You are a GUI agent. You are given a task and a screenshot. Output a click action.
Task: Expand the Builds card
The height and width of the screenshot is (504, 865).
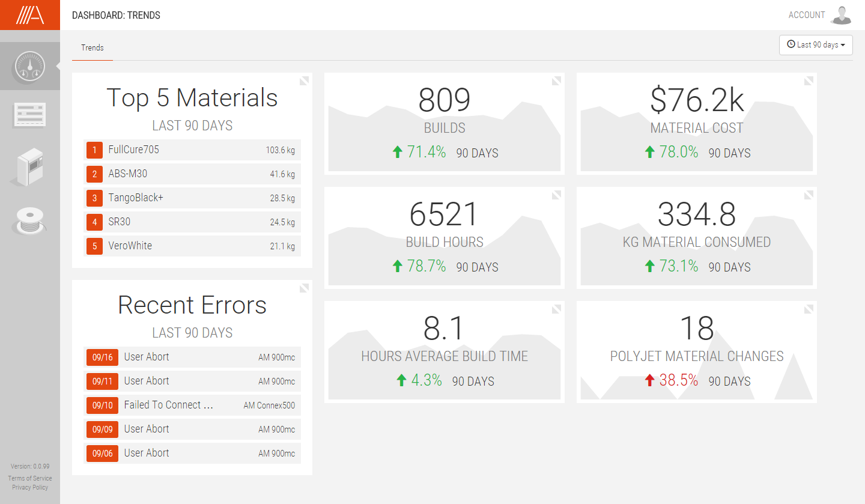[556, 80]
